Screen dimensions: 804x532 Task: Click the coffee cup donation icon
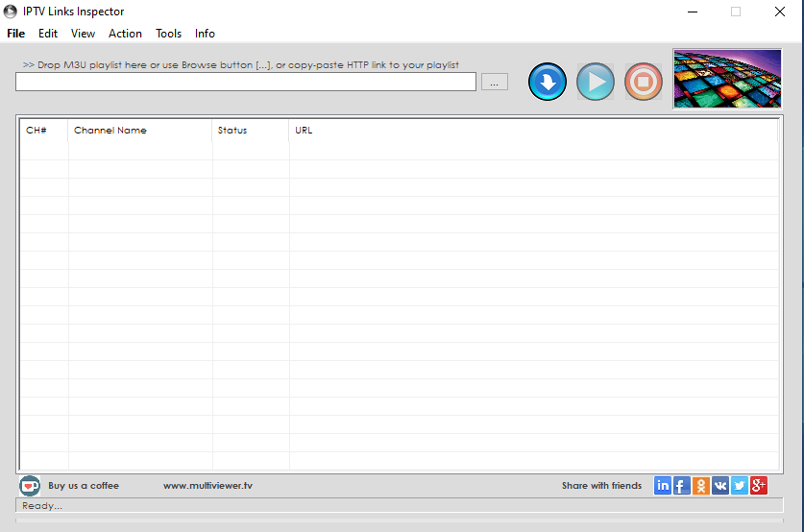[30, 485]
